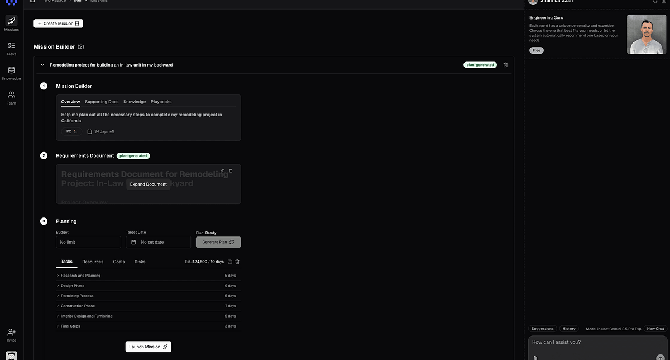The image size is (670, 360).
Task: Click the app logo in the top-left corner
Action: pos(11,2)
